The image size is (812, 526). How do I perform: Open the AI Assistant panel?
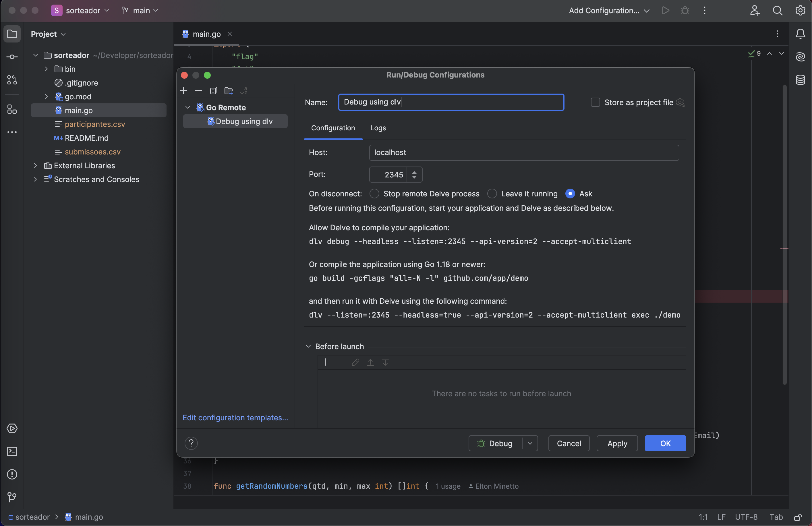point(800,57)
